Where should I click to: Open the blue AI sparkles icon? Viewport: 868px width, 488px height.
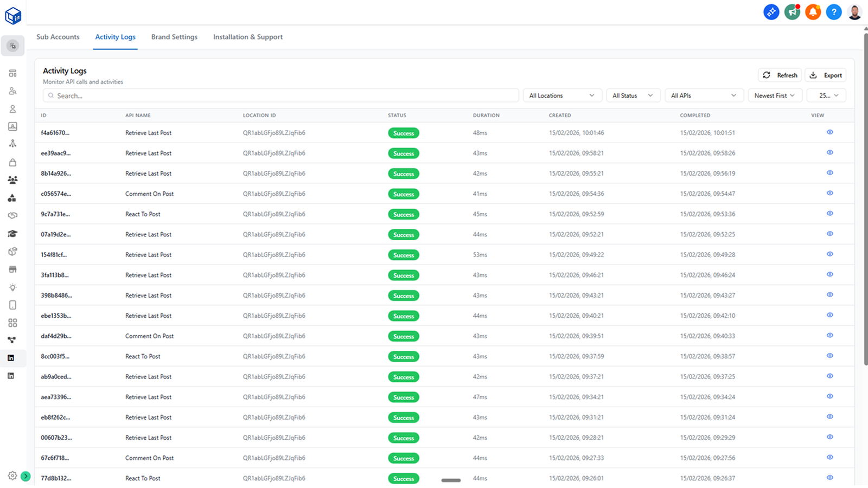click(x=771, y=12)
